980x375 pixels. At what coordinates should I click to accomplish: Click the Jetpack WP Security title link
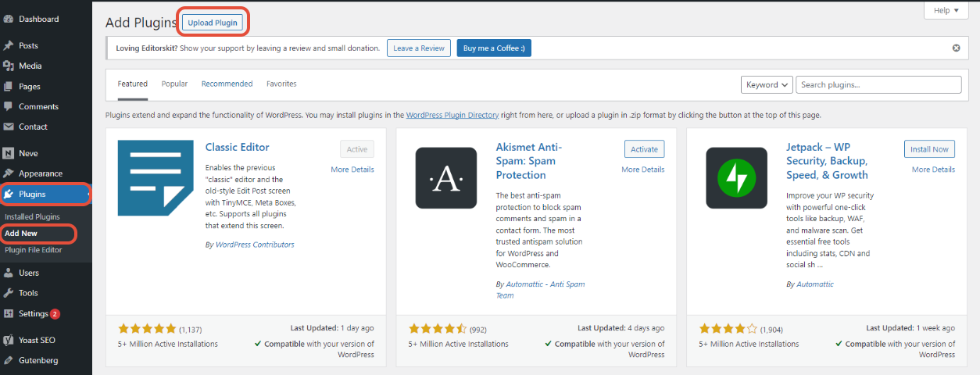pos(828,161)
